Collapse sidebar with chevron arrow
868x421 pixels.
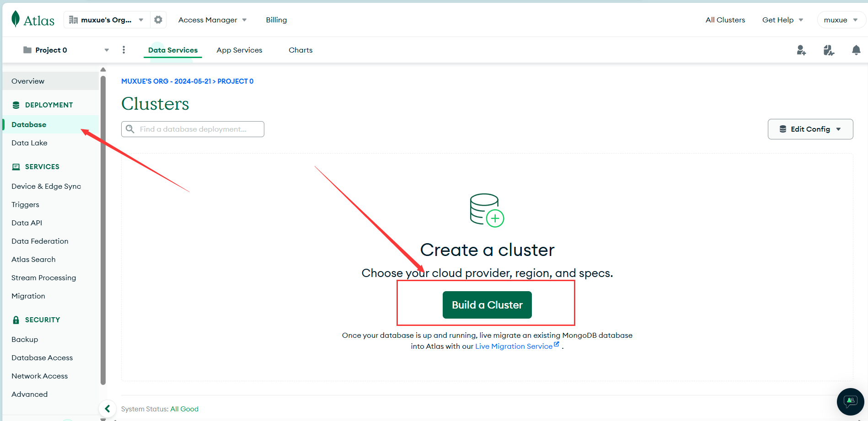(107, 409)
